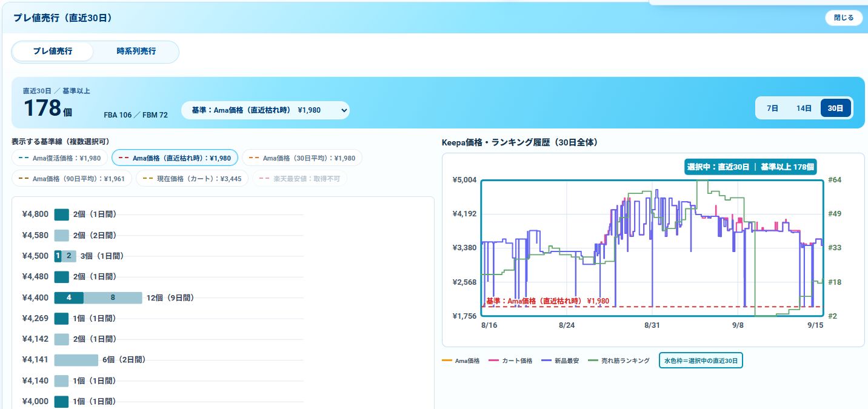Click the light segment '8' in ¥4,400 bar
The width and height of the screenshot is (868, 409).
pyautogui.click(x=113, y=298)
